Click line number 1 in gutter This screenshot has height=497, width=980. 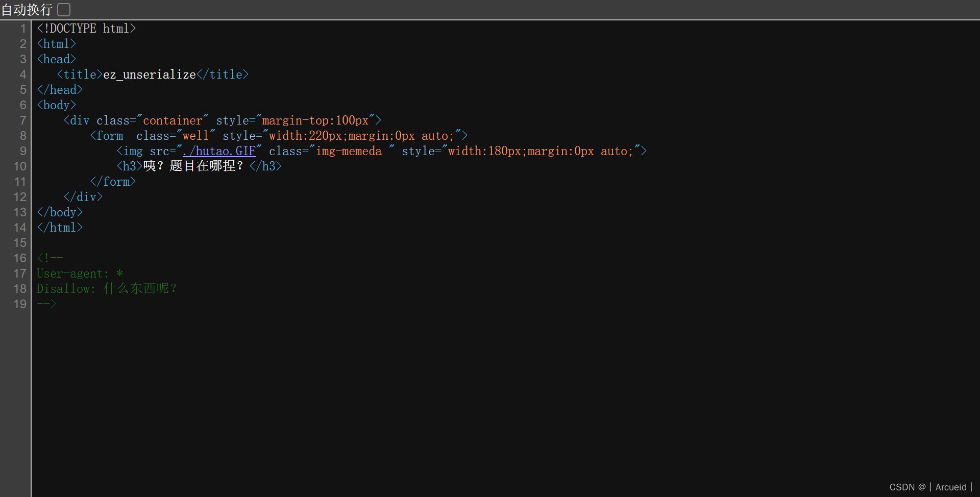23,29
